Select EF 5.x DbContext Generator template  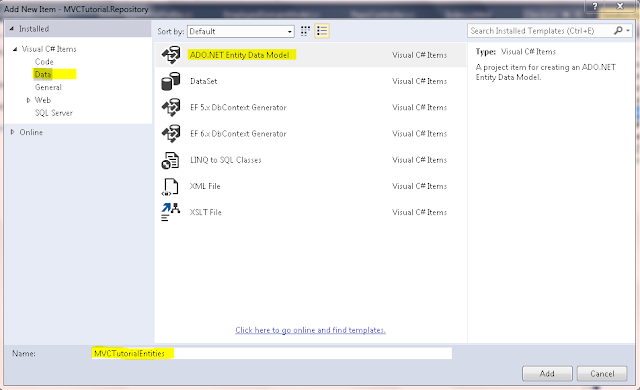pos(238,107)
